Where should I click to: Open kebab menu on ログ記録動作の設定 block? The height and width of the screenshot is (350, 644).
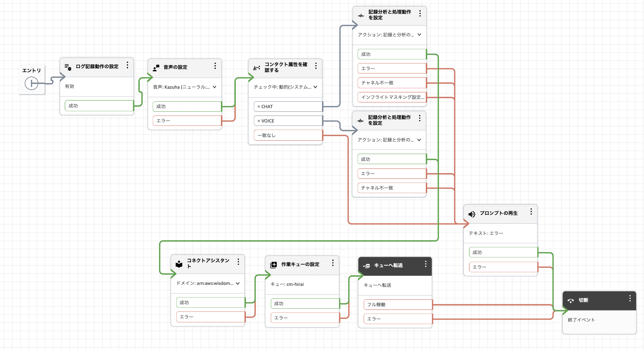pos(128,65)
